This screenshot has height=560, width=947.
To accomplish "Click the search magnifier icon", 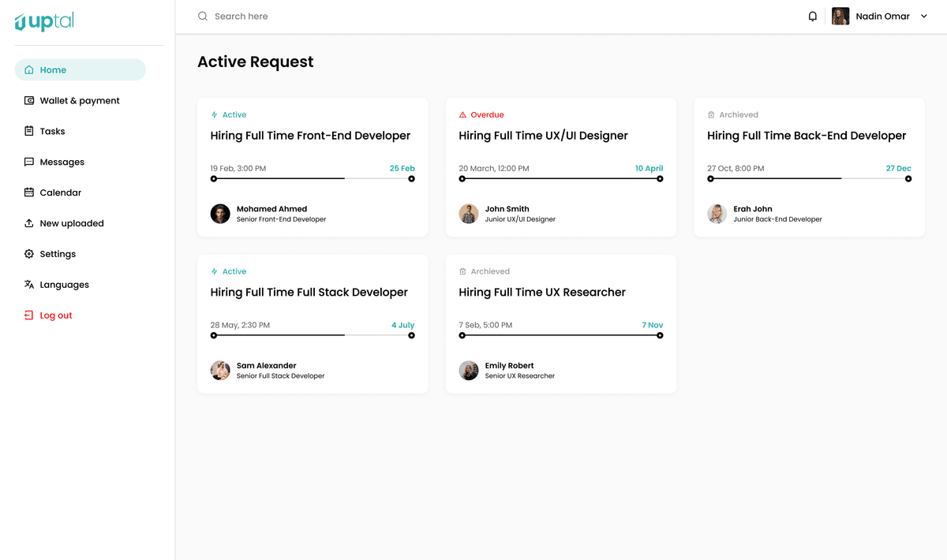I will point(202,16).
